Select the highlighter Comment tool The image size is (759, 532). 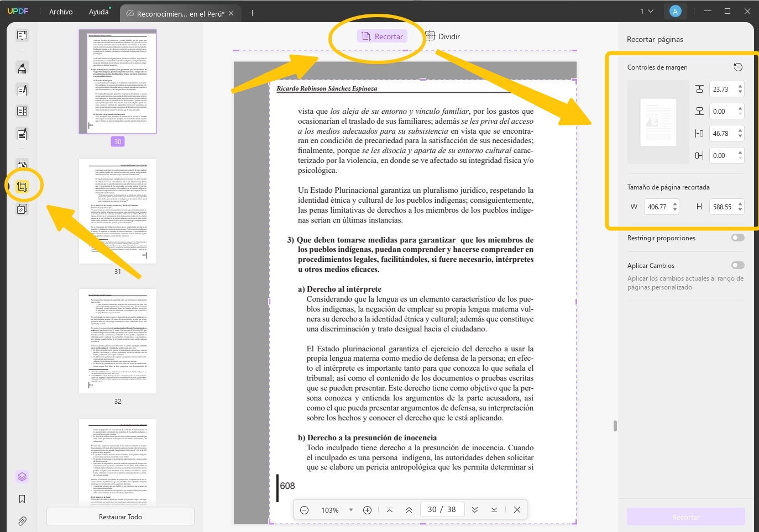click(x=22, y=69)
